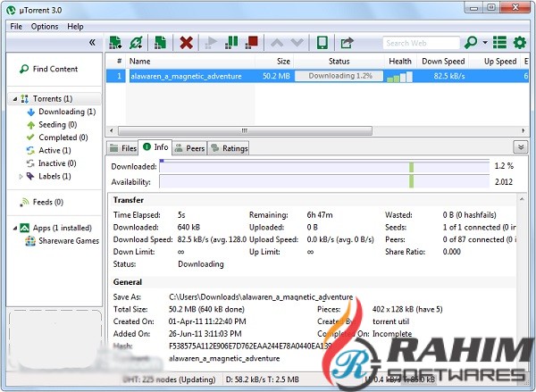Click the Remote device toolbar icon
This screenshot has width=536, height=392.
[322, 43]
